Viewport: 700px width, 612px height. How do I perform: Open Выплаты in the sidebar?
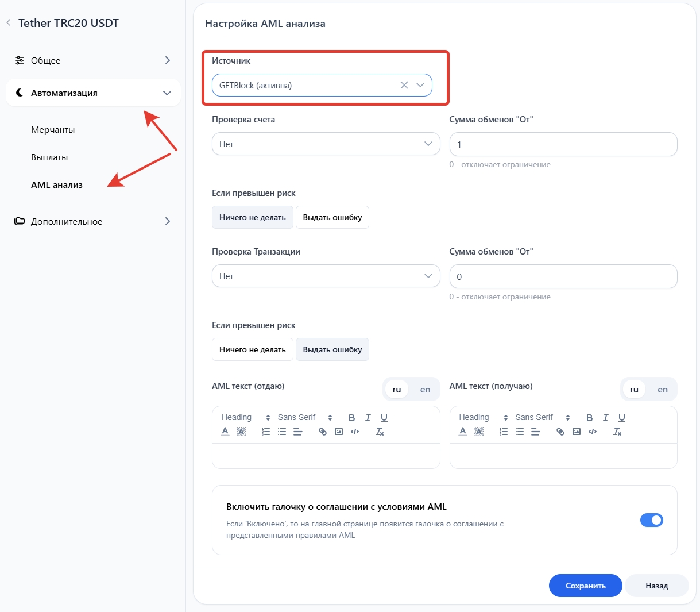(x=49, y=157)
